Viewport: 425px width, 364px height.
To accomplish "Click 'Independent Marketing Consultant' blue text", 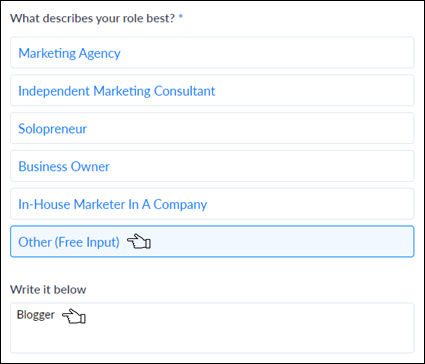I will pos(117,91).
